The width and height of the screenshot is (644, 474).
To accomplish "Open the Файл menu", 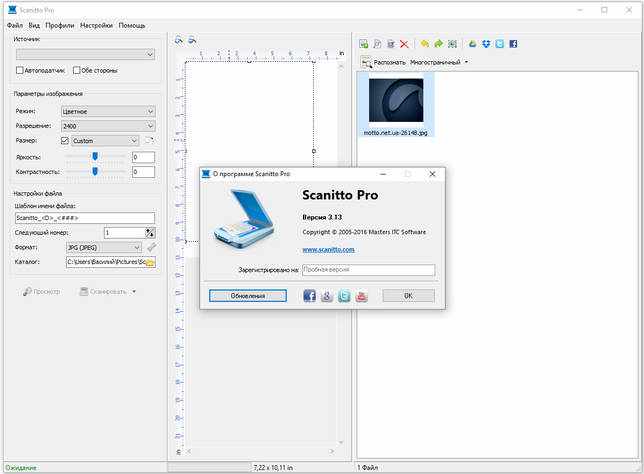I will (15, 25).
